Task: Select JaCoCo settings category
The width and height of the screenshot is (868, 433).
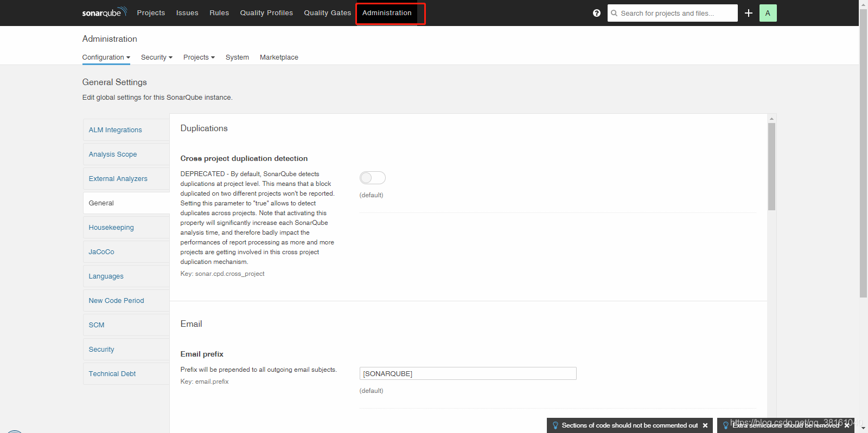Action: click(x=126, y=252)
